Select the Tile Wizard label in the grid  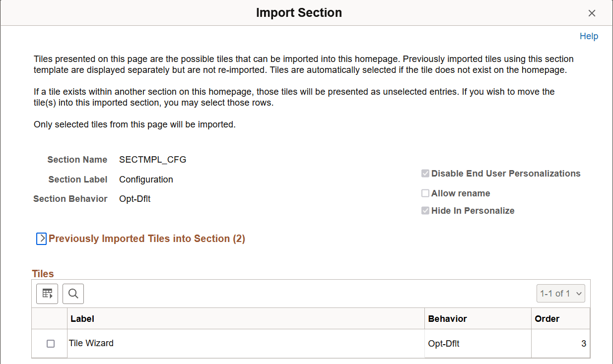91,343
